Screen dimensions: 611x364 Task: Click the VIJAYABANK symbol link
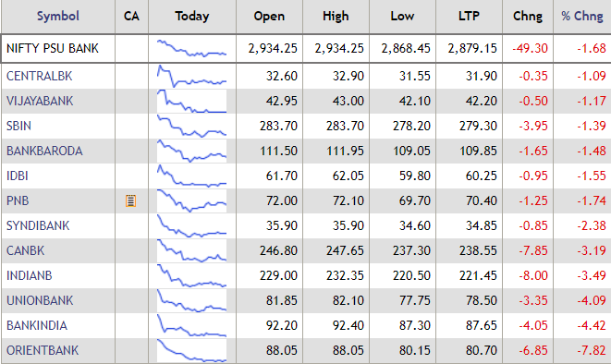coord(40,101)
